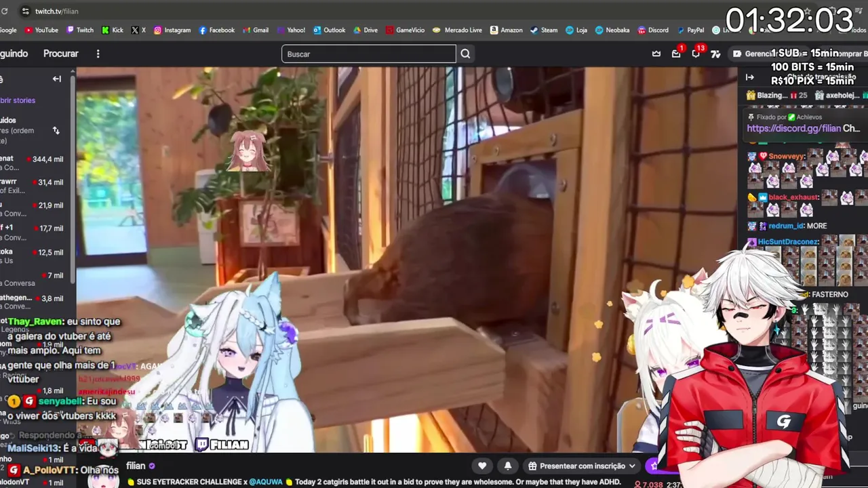This screenshot has height=488, width=868.
Task: Click the redrum_id username in chat
Action: (786, 226)
